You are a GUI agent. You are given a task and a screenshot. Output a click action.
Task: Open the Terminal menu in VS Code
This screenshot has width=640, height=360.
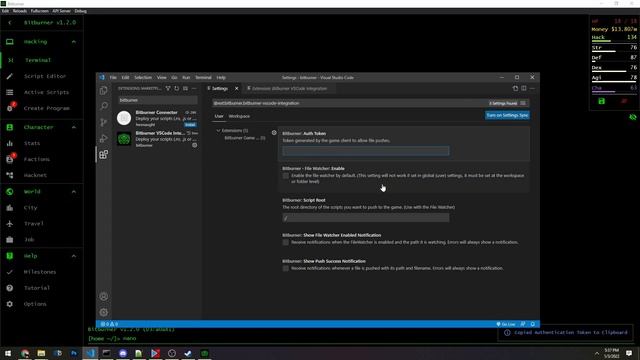(x=203, y=78)
